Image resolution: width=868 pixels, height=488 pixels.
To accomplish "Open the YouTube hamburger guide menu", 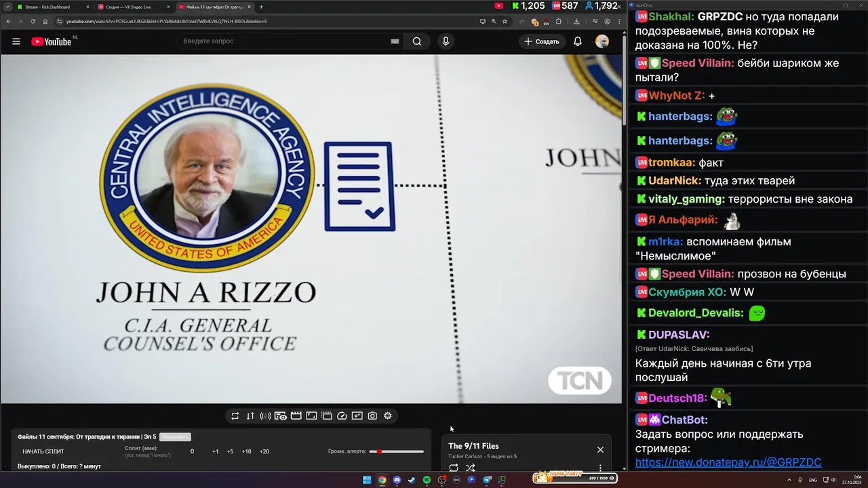I will (x=16, y=41).
